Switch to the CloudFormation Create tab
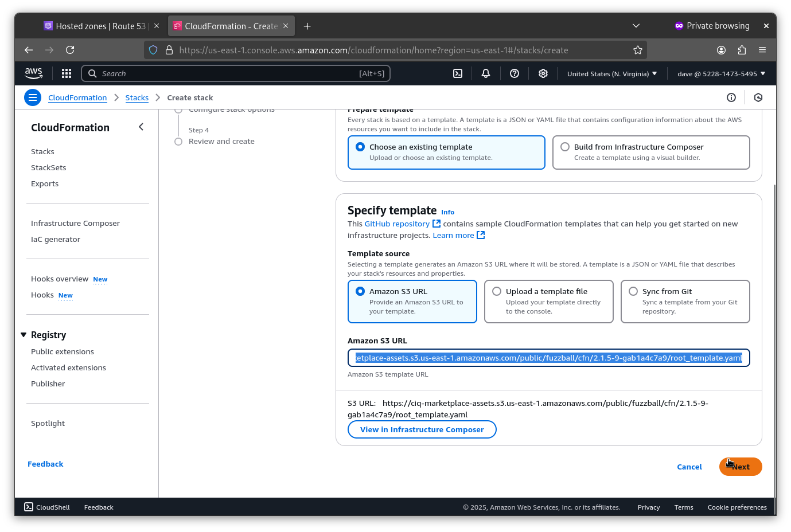Screen dimensions: 791x532 [x=231, y=26]
